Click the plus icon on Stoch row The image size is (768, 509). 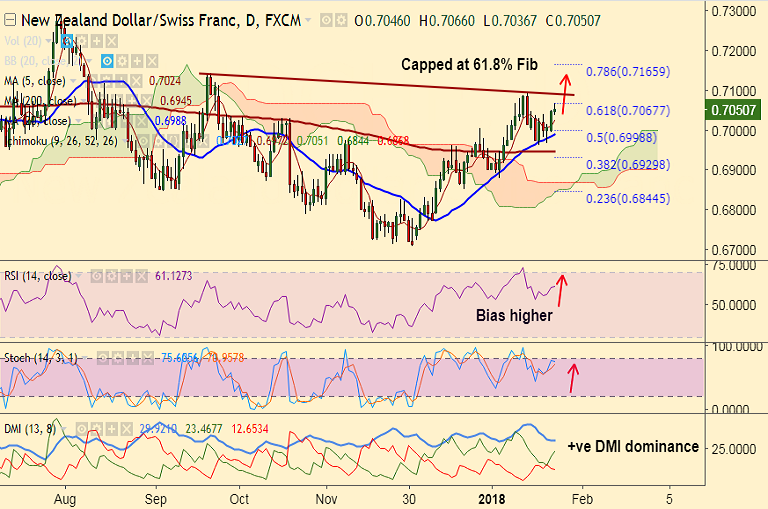pos(132,359)
